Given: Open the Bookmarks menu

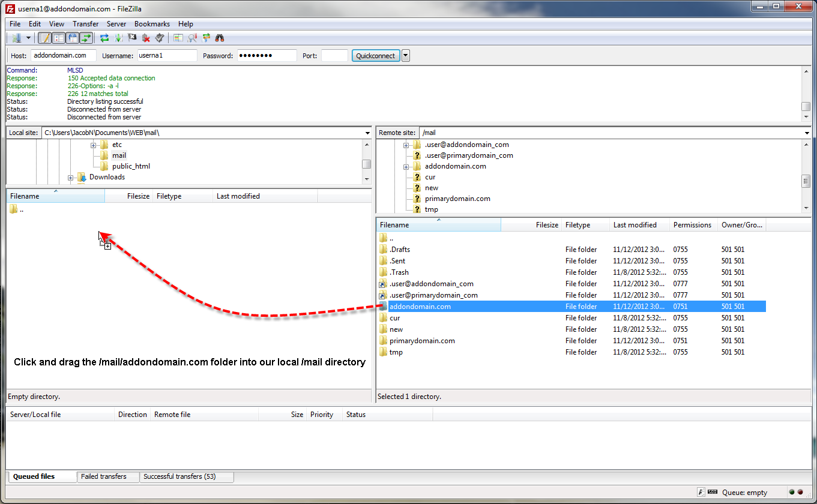Looking at the screenshot, I should point(152,24).
